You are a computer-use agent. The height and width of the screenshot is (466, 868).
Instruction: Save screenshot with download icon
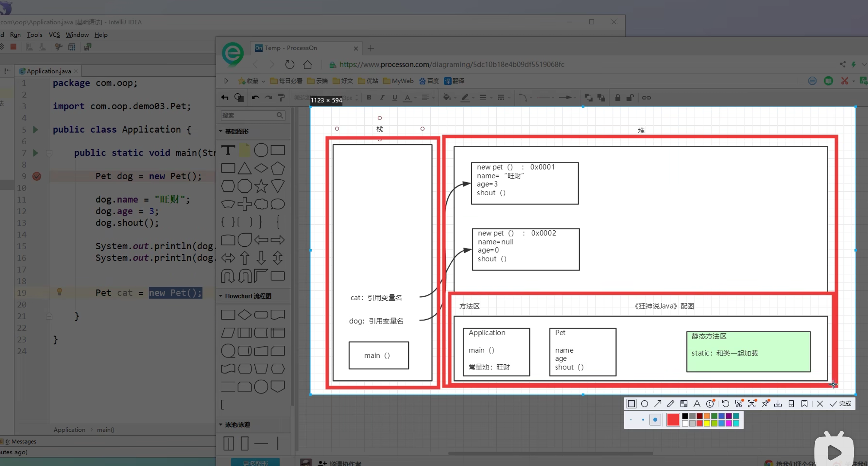tap(778, 404)
